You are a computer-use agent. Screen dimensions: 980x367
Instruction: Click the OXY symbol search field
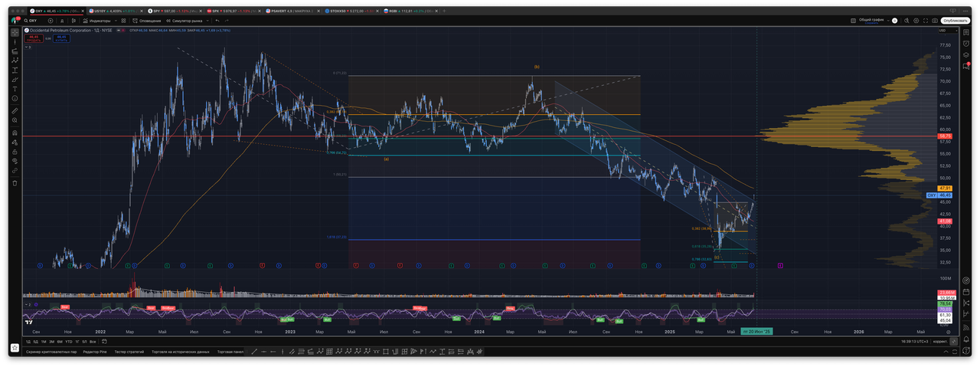[x=34, y=21]
